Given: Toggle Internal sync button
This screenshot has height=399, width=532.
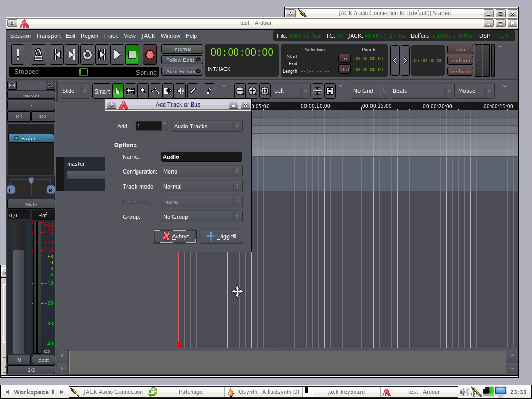Looking at the screenshot, I should [x=182, y=49].
